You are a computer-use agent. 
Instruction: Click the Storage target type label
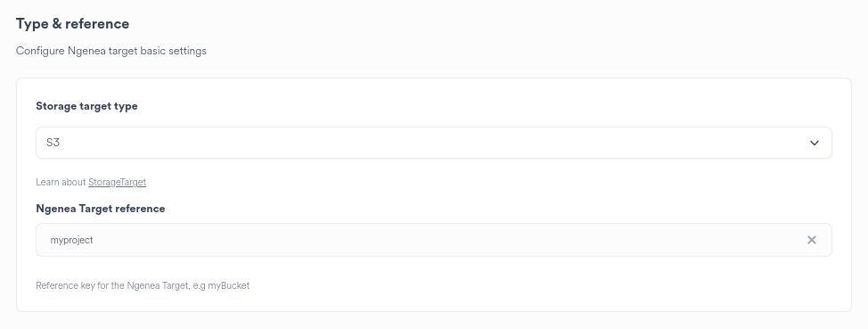pyautogui.click(x=86, y=106)
